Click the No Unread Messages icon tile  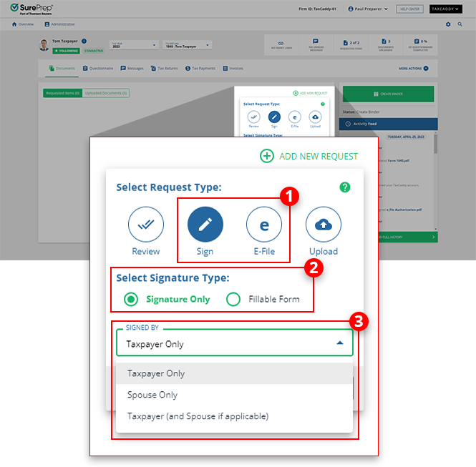316,45
